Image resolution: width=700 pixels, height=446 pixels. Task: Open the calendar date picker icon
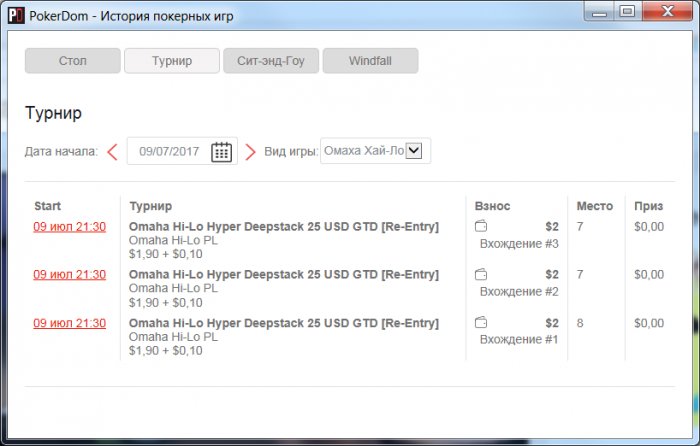click(x=221, y=152)
